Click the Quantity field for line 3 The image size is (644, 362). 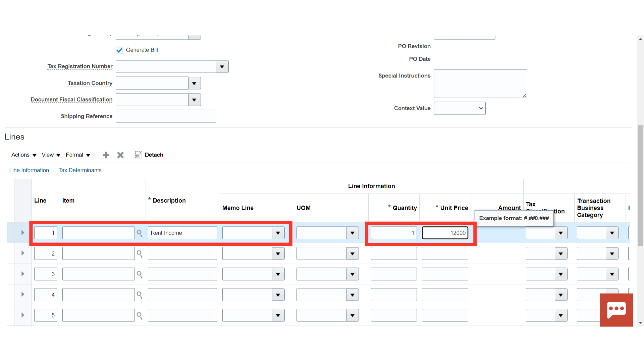point(394,274)
